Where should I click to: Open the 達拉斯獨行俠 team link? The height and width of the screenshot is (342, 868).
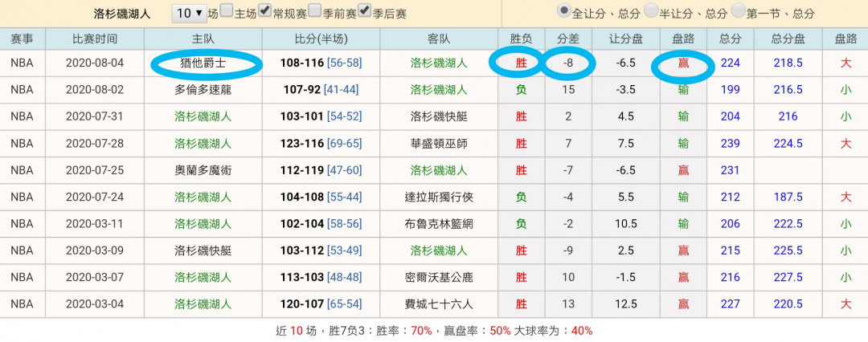tap(439, 197)
